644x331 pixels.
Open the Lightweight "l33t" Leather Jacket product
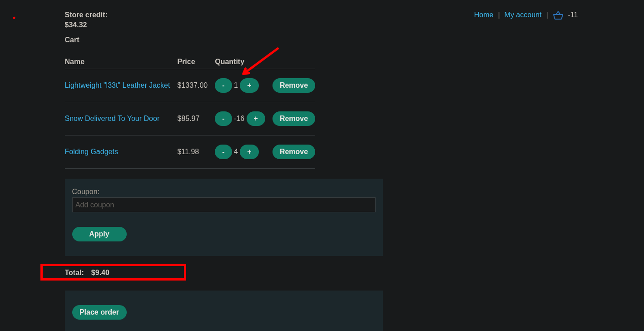tap(117, 85)
